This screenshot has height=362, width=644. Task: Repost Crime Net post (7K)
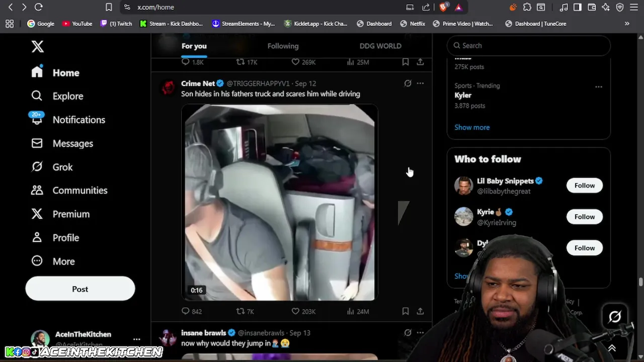245,311
